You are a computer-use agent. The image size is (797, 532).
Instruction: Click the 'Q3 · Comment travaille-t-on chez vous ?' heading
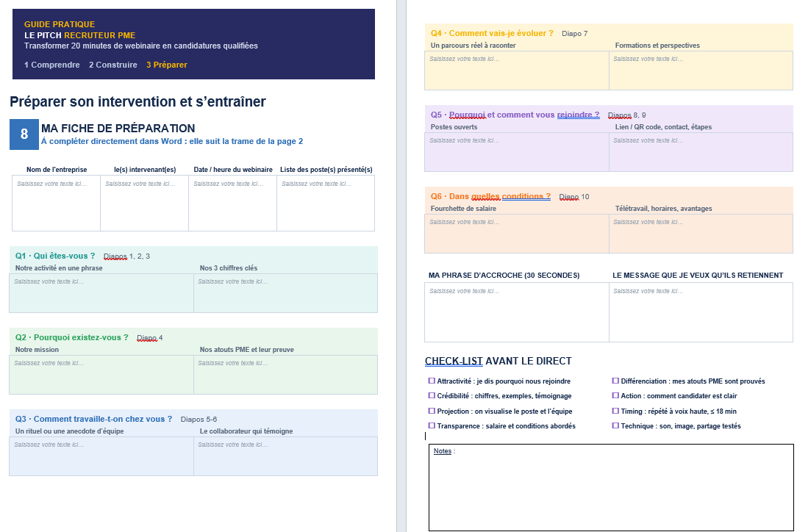click(93, 419)
